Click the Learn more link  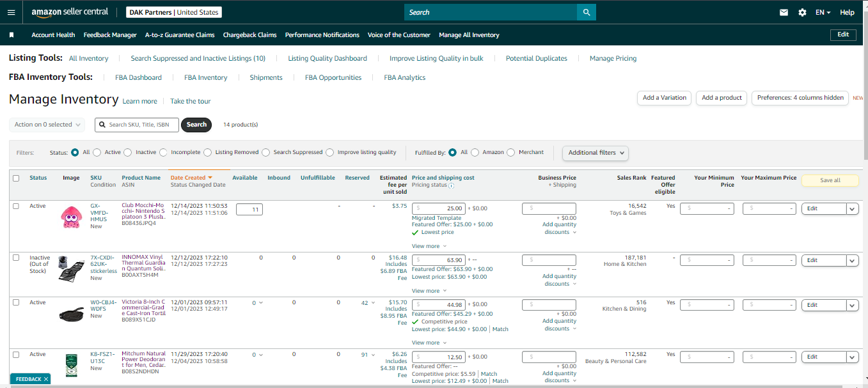(x=139, y=101)
